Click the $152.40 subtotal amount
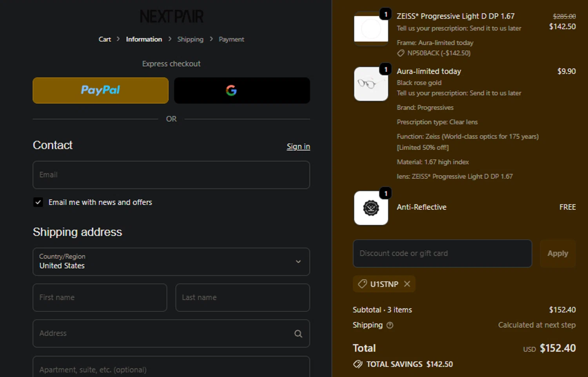Image resolution: width=588 pixels, height=377 pixels. pyautogui.click(x=562, y=310)
